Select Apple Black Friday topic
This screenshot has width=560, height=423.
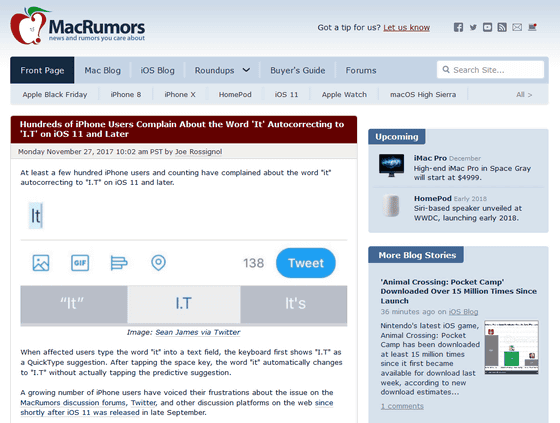point(55,95)
